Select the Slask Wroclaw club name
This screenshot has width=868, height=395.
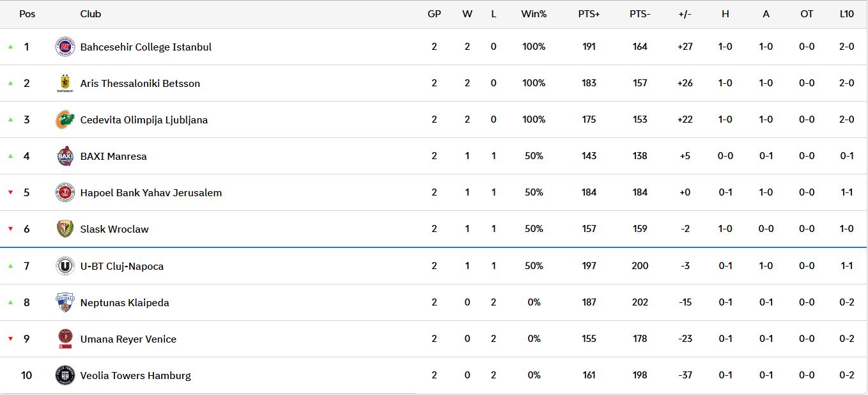(114, 229)
